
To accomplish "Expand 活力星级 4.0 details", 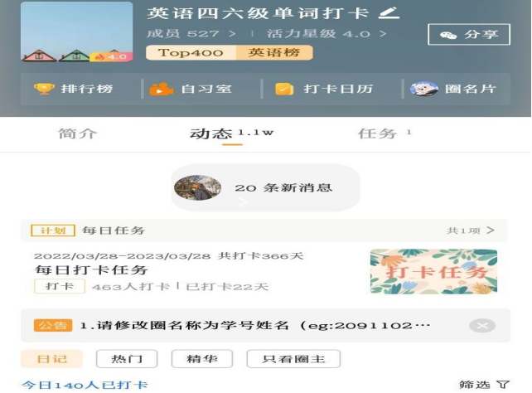I will coord(326,34).
